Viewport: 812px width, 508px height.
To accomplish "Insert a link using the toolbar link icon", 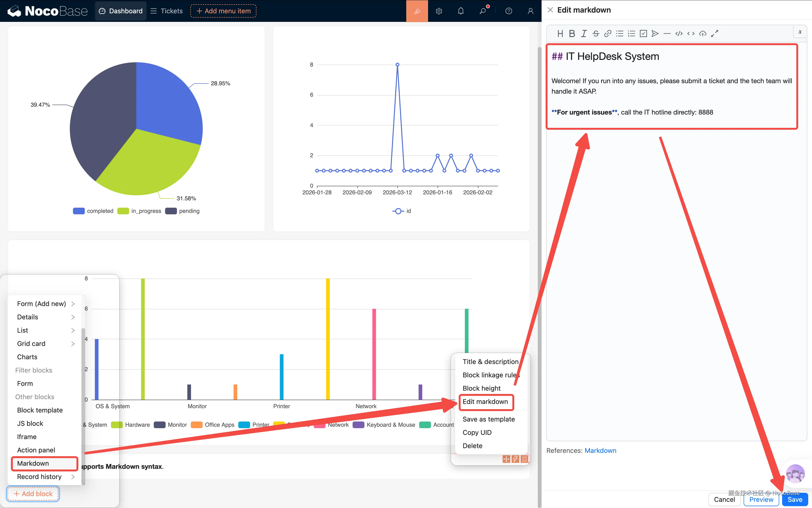I will click(x=608, y=34).
